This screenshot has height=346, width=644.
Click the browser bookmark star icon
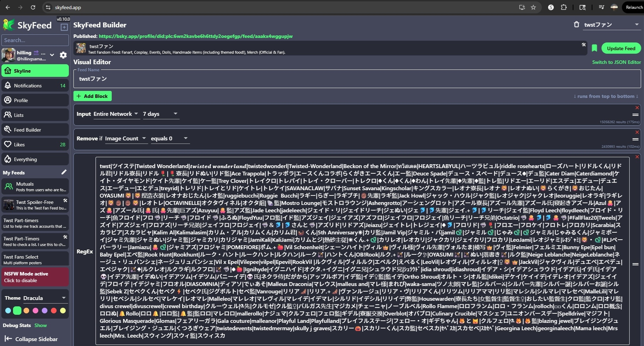pyautogui.click(x=533, y=7)
